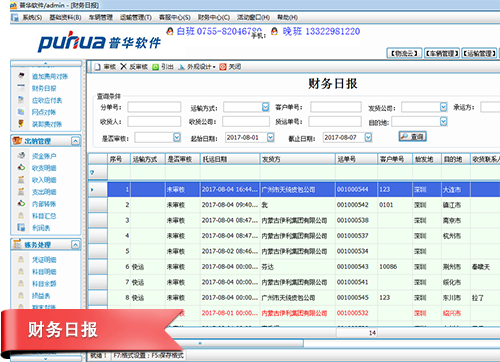Click the 查询 search button
The image size is (500, 362).
click(x=413, y=136)
